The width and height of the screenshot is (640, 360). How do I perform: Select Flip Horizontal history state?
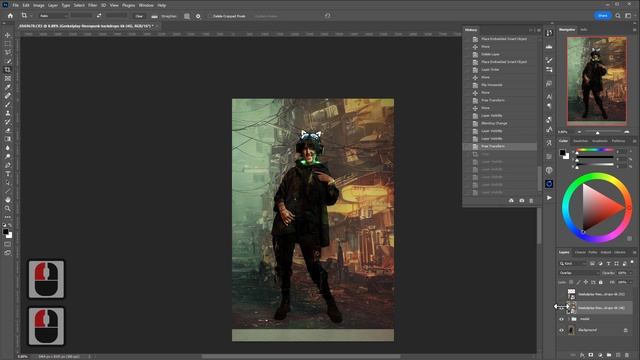(492, 85)
